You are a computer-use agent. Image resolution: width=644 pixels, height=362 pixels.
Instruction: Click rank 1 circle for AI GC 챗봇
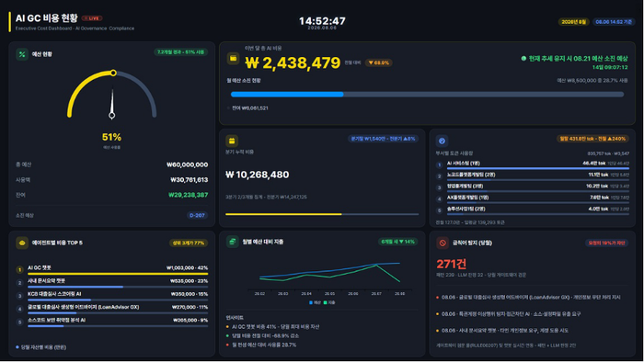click(19, 270)
